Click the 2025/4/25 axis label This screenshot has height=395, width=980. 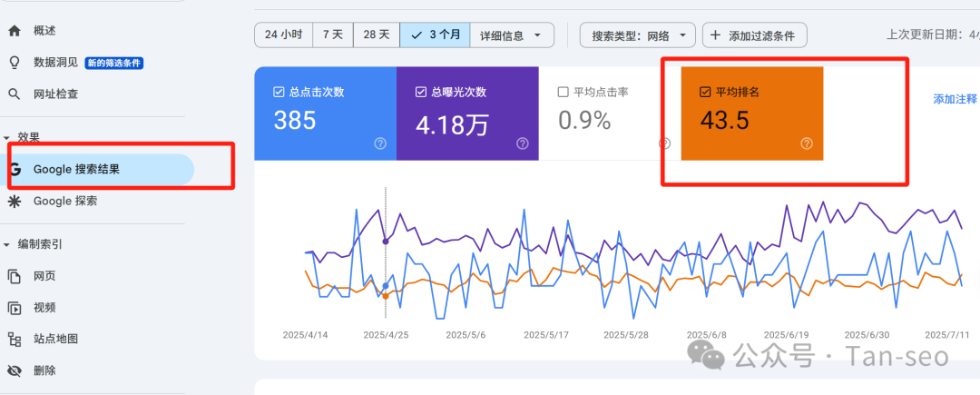click(x=386, y=334)
